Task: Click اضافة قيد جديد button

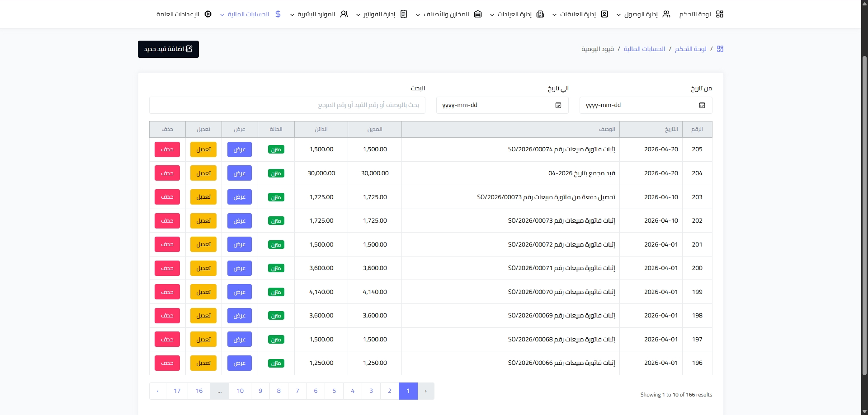Action: point(168,49)
